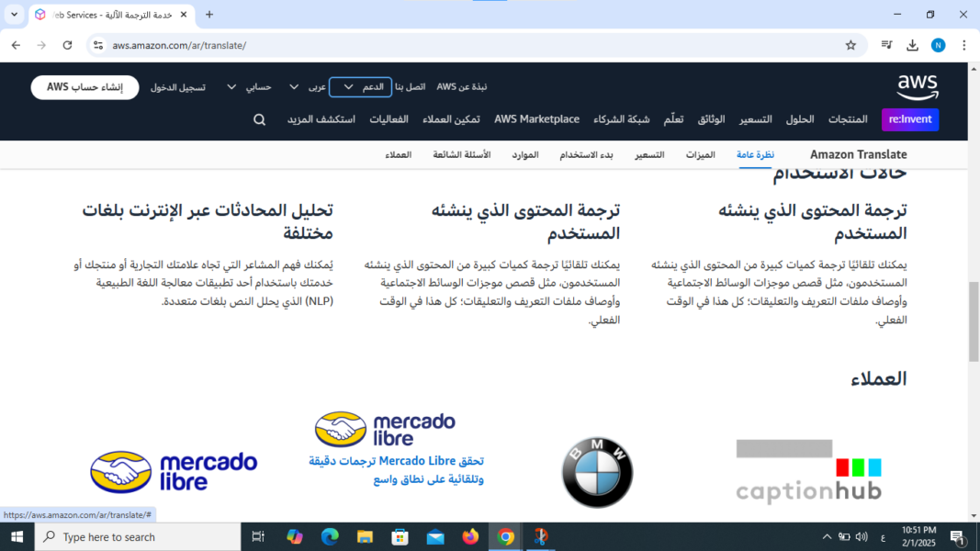Launch Firefox from taskbar
Image resolution: width=980 pixels, height=551 pixels.
470,536
